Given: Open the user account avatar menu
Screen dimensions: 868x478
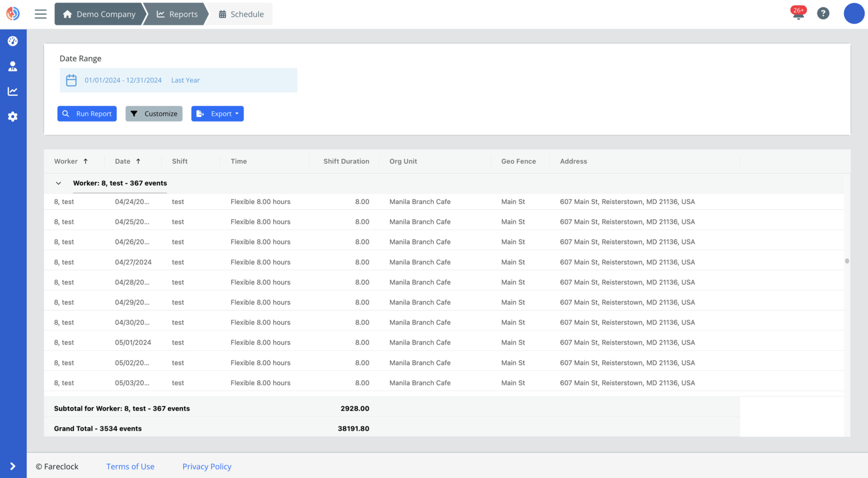Looking at the screenshot, I should tap(854, 14).
